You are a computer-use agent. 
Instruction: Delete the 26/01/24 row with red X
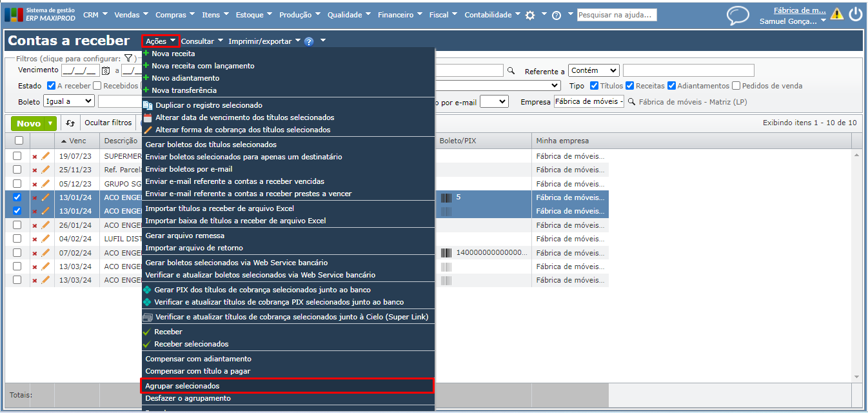click(x=35, y=226)
